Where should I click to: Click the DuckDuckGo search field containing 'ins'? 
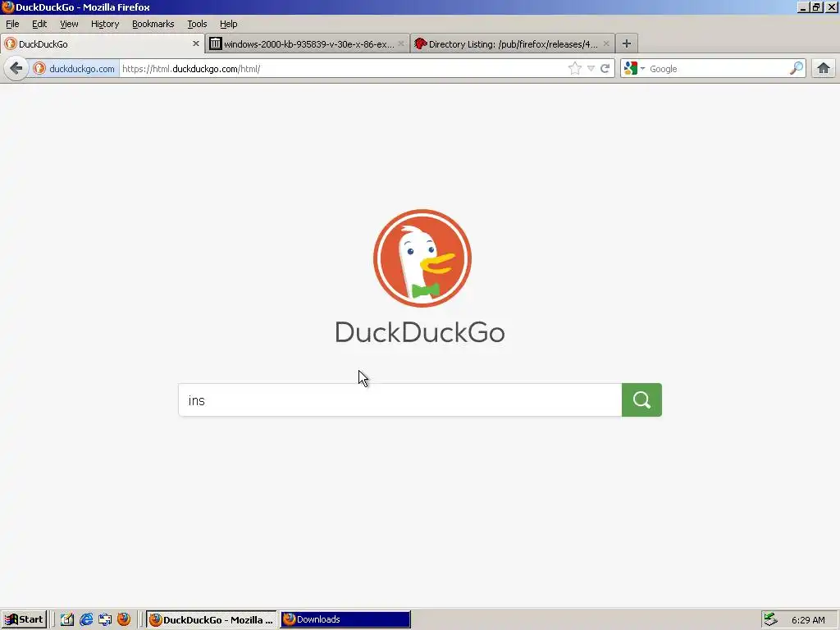(400, 400)
